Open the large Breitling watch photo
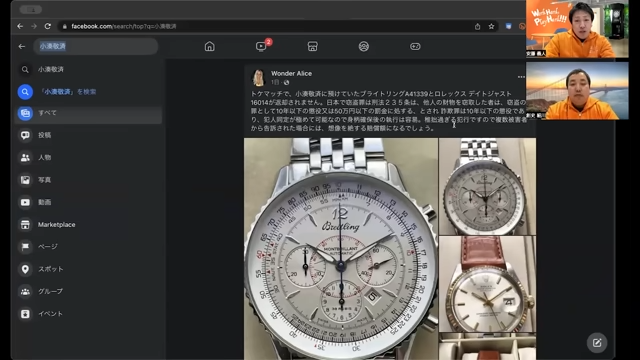This screenshot has width=640, height=360. (x=341, y=249)
